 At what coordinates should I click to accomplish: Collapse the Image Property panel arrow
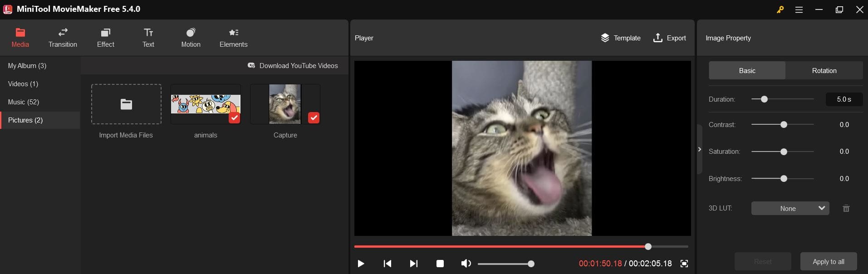click(699, 149)
